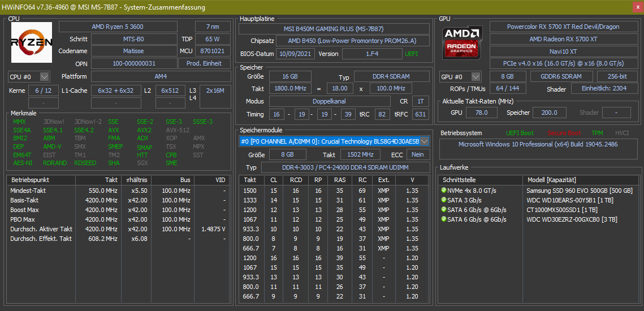Select the PBO Max row
This screenshot has width=644, height=311.
pos(118,219)
